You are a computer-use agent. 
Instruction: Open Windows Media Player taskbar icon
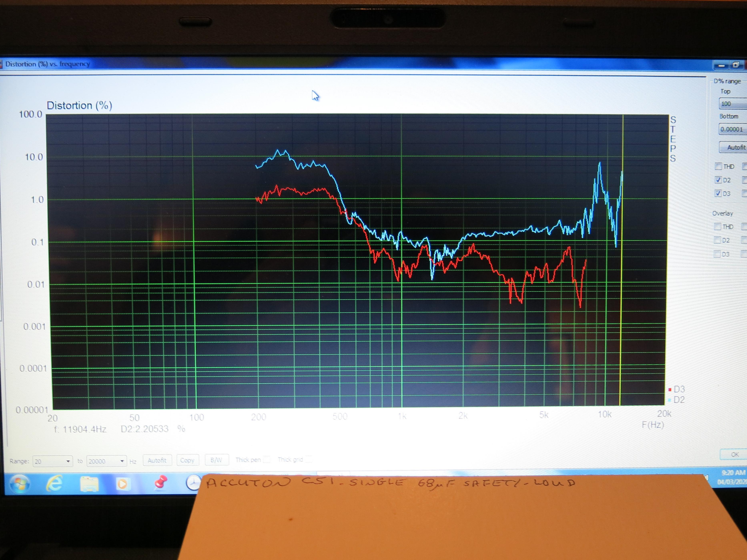point(123,484)
